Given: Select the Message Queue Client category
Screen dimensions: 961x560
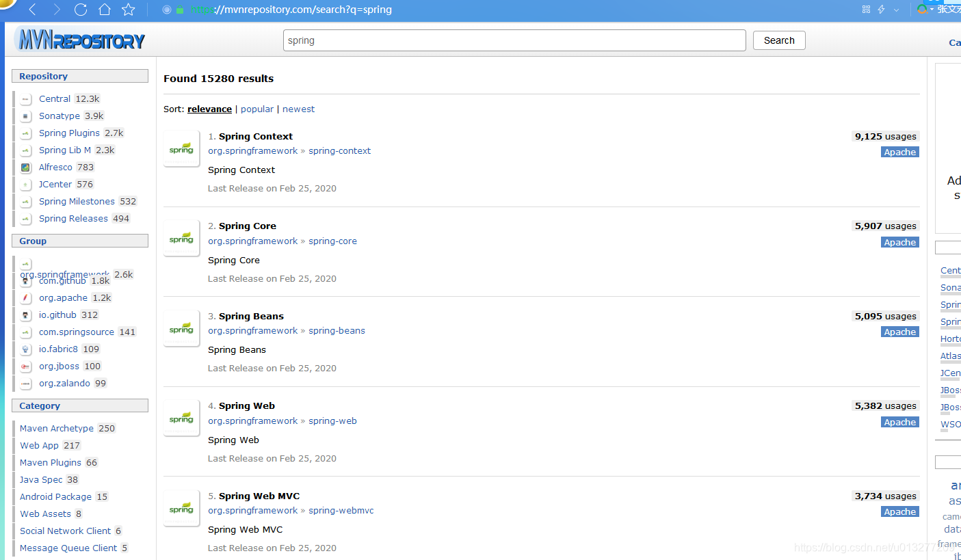Looking at the screenshot, I should click(68, 548).
